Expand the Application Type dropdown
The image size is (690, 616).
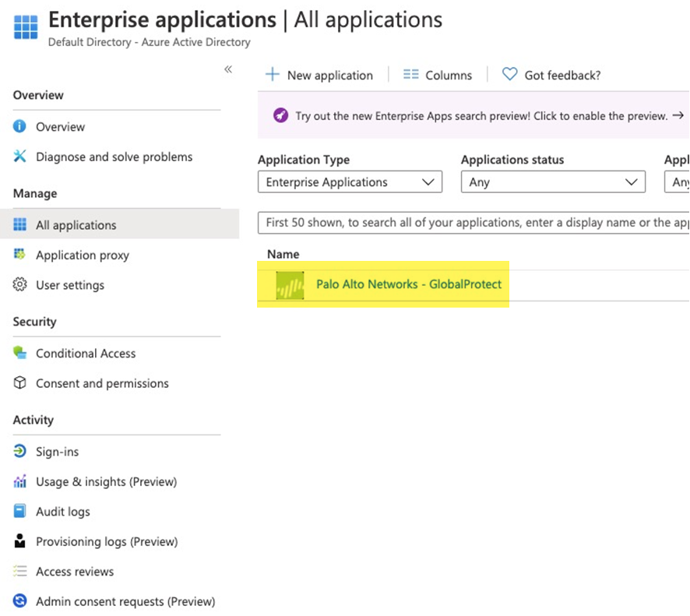pyautogui.click(x=350, y=182)
